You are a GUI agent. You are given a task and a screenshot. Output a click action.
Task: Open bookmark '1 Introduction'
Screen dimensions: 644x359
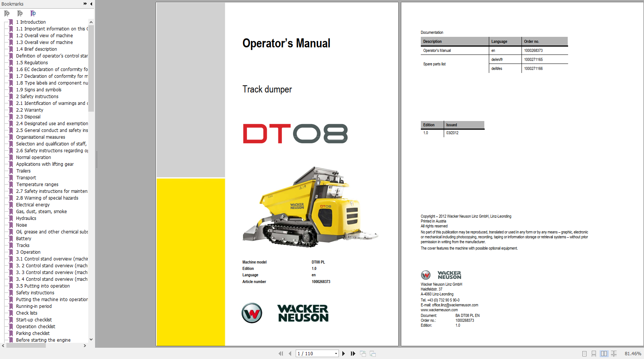pos(31,22)
